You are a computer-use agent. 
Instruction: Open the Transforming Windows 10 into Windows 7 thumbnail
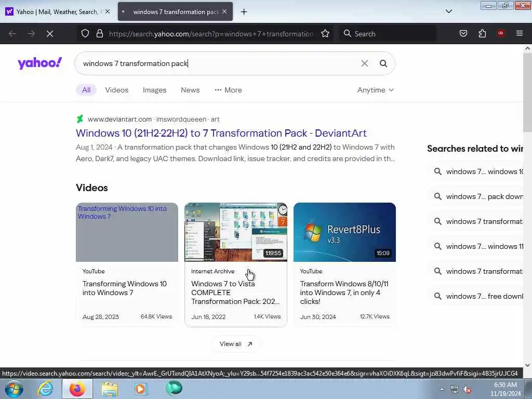point(127,232)
